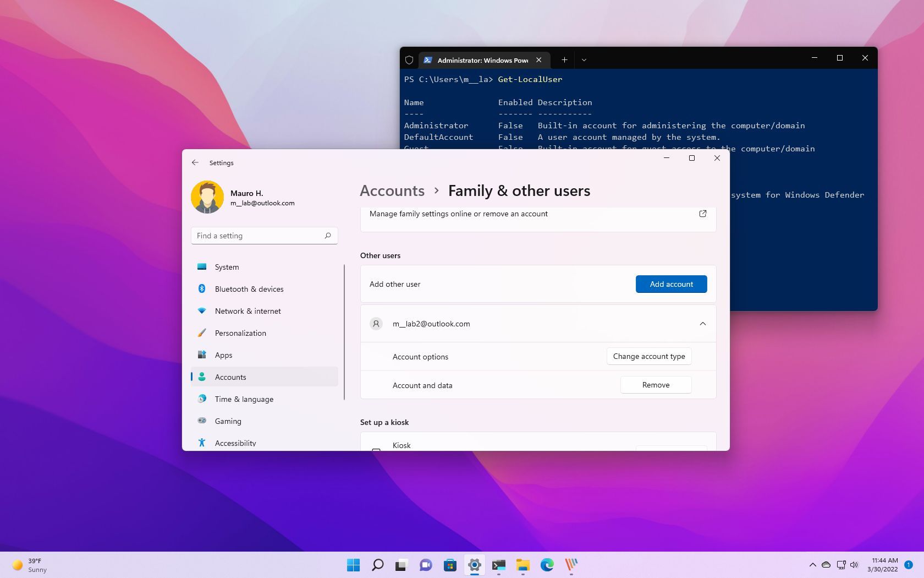Viewport: 924px width, 578px height.
Task: Collapse the m__lab2@outlook.com account entry
Action: 702,324
